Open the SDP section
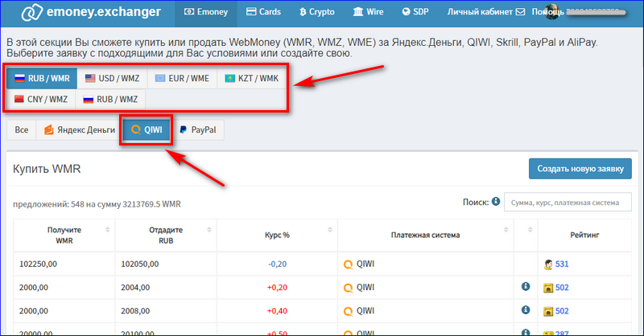Image resolution: width=644 pixels, height=336 pixels. click(415, 12)
